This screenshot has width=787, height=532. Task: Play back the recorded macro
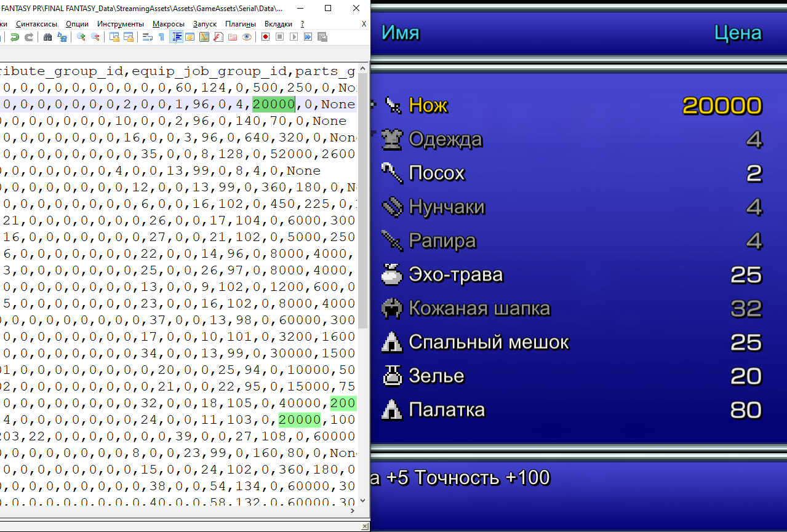pos(294,37)
